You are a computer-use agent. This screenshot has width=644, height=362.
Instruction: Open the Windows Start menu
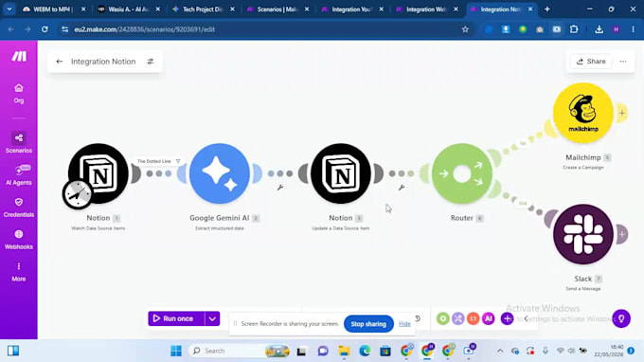[x=176, y=351]
